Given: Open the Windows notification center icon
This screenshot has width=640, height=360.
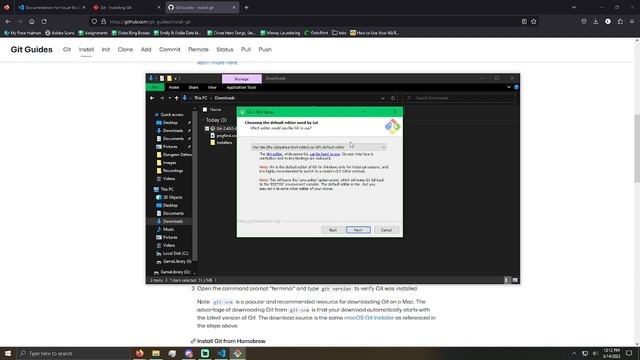Looking at the screenshot, I should pyautogui.click(x=629, y=353).
